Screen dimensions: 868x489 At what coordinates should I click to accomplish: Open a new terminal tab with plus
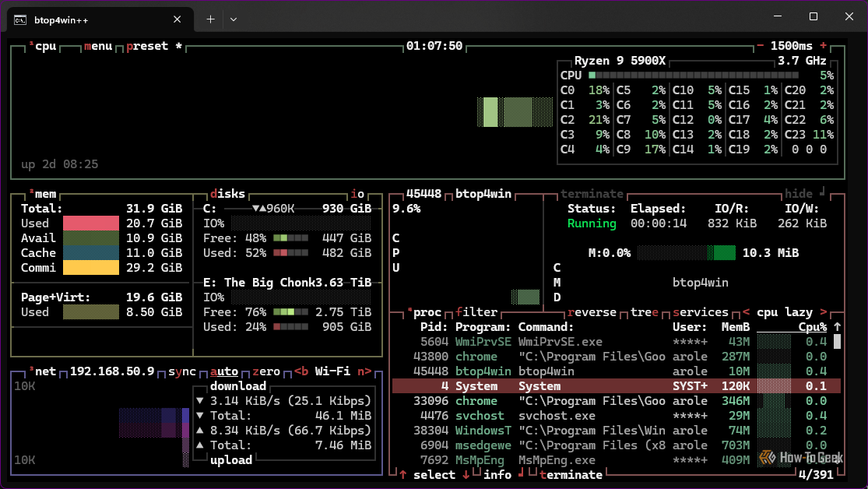pos(210,19)
